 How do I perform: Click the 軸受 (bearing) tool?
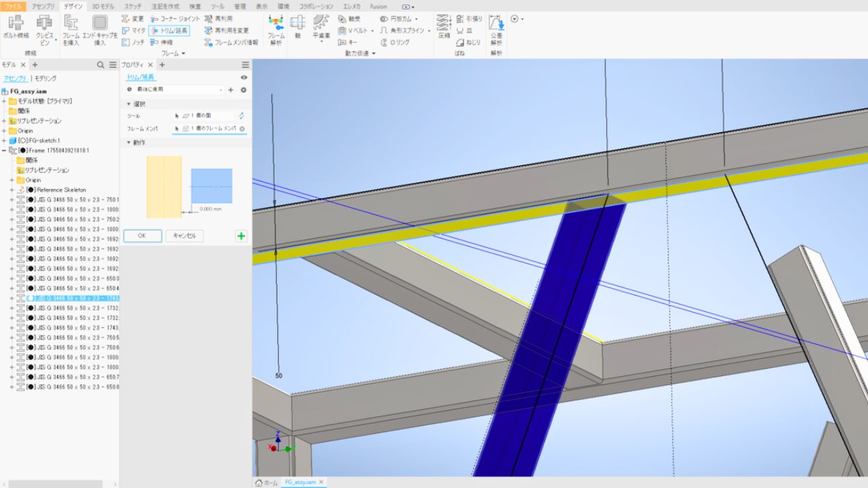349,19
